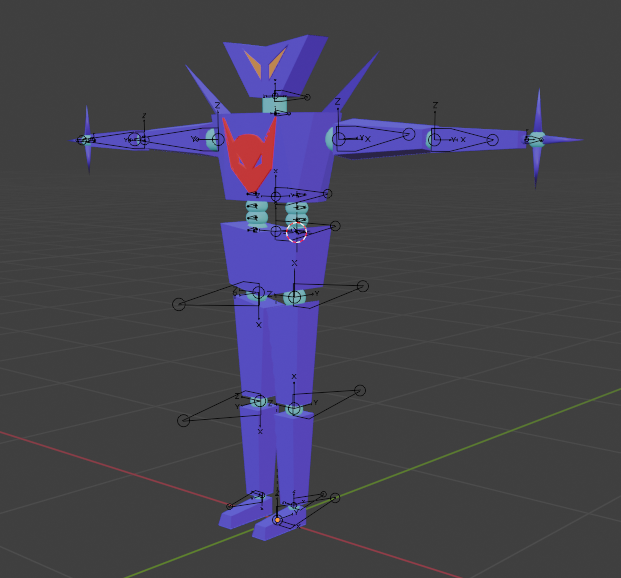This screenshot has height=578, width=621.
Task: Click the bone tail circle right of the hips
Action: [363, 286]
